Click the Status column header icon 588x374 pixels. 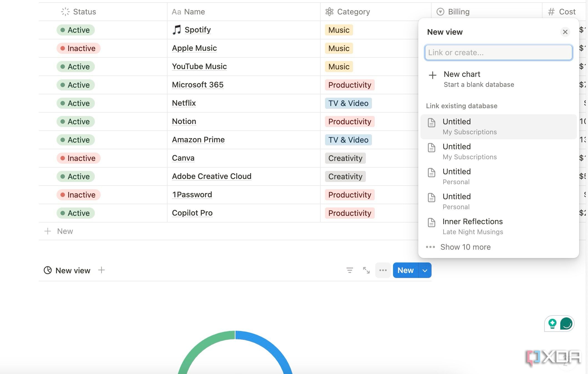65,11
